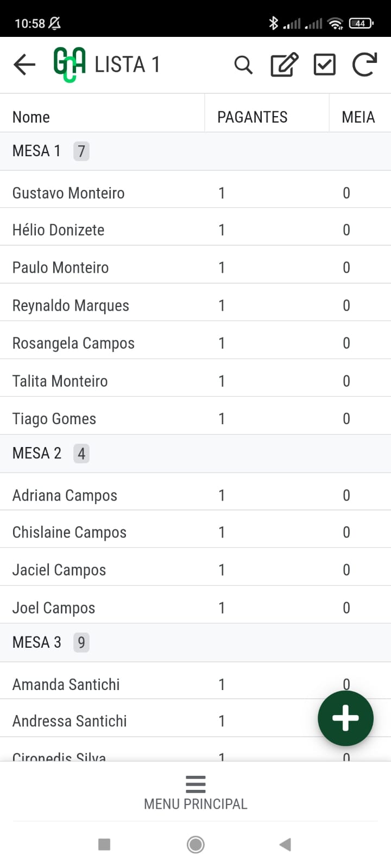The width and height of the screenshot is (391, 868).
Task: Sort by Nome column header
Action: pos(31,117)
